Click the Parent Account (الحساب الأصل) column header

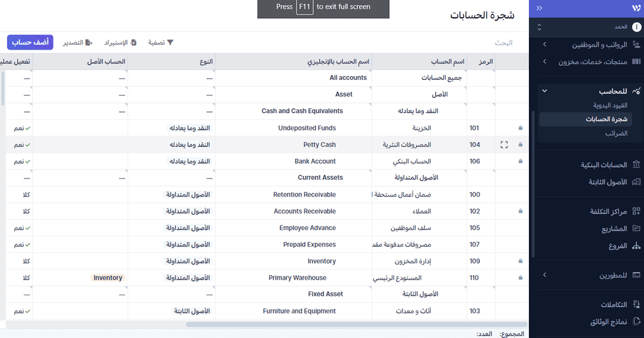80,62
